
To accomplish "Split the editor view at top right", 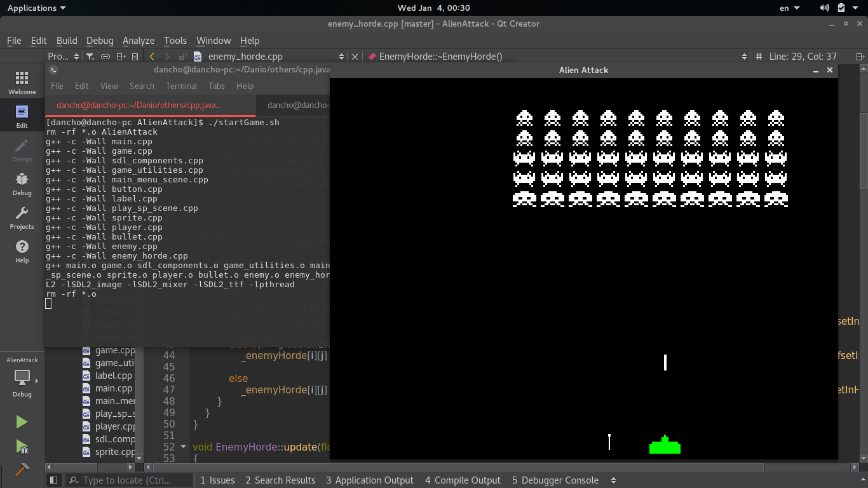I will tap(862, 57).
